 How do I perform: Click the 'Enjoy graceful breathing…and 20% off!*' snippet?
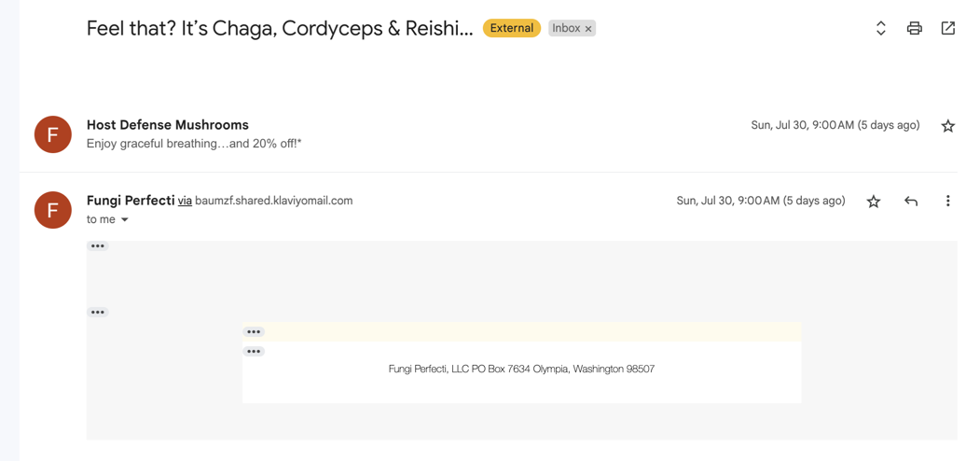coord(194,144)
